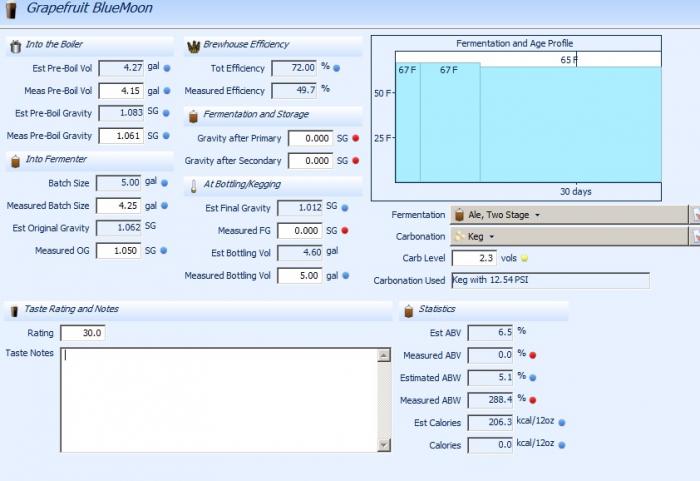Click the Measured Batch Size input field
The image size is (700, 481).
point(119,205)
